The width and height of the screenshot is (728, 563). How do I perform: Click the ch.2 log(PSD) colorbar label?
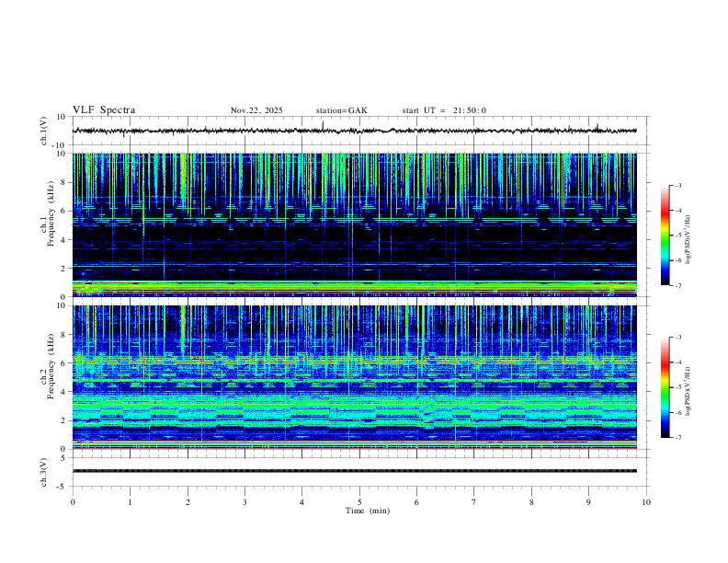coord(688,391)
